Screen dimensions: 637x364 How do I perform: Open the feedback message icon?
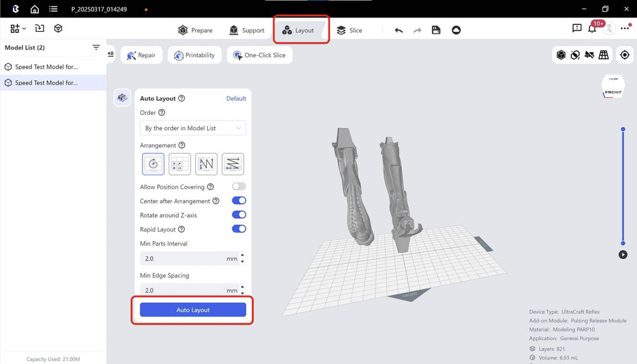point(577,28)
